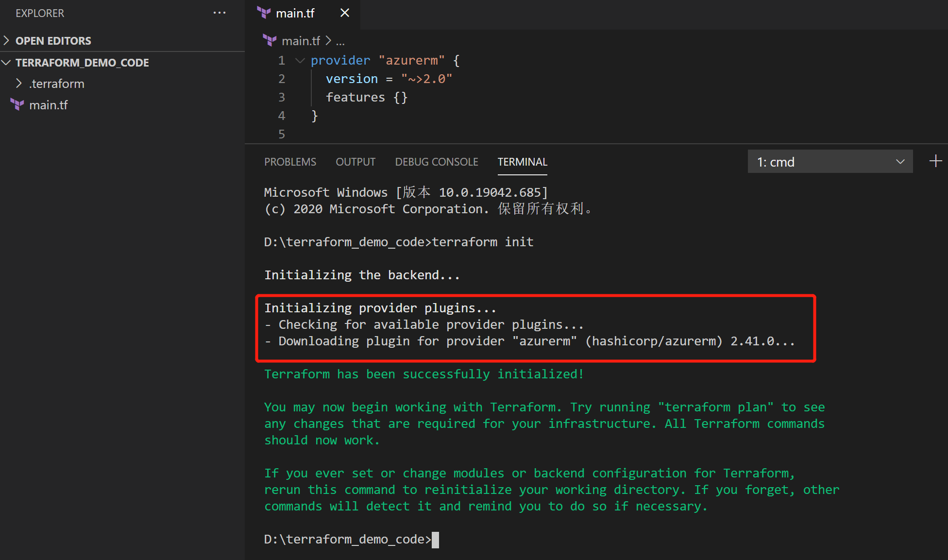Add a new terminal with plus icon

click(935, 161)
